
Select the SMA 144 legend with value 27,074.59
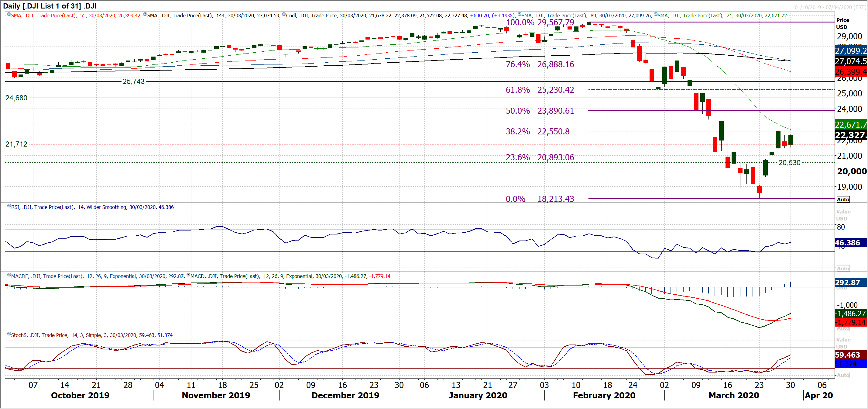click(x=214, y=16)
